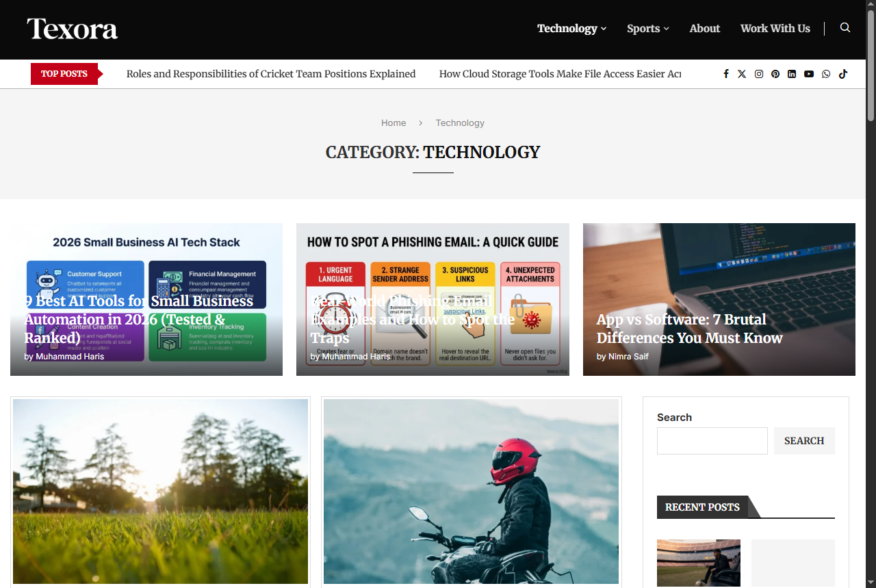Open the LinkedIn social icon
This screenshot has height=588, width=876.
click(x=792, y=74)
